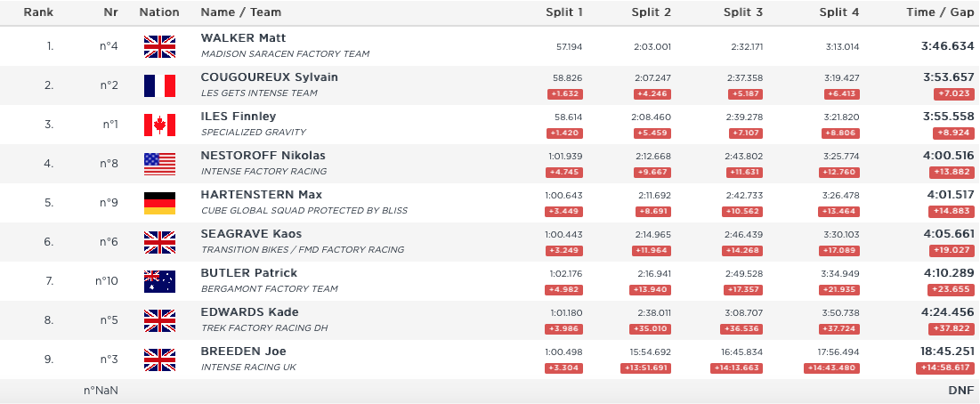This screenshot has width=980, height=404.
Task: Click the French flag beside COUGOUREUX Sylvain
Action: 159,85
